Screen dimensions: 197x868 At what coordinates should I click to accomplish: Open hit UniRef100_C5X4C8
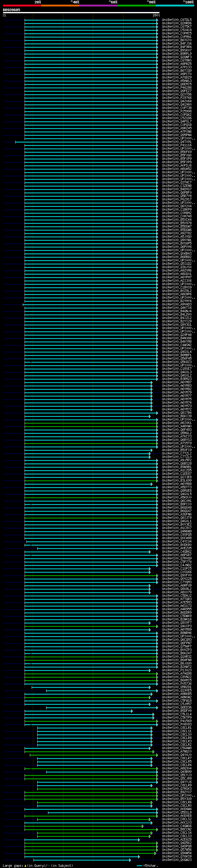coord(177,30)
